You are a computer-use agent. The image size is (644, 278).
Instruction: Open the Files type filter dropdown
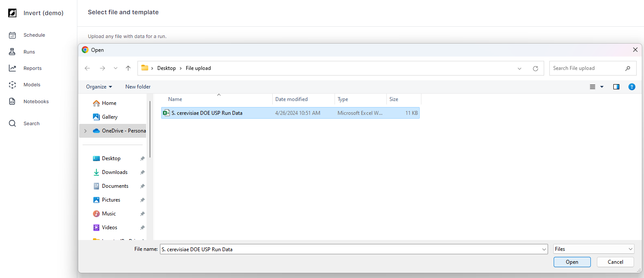593,249
